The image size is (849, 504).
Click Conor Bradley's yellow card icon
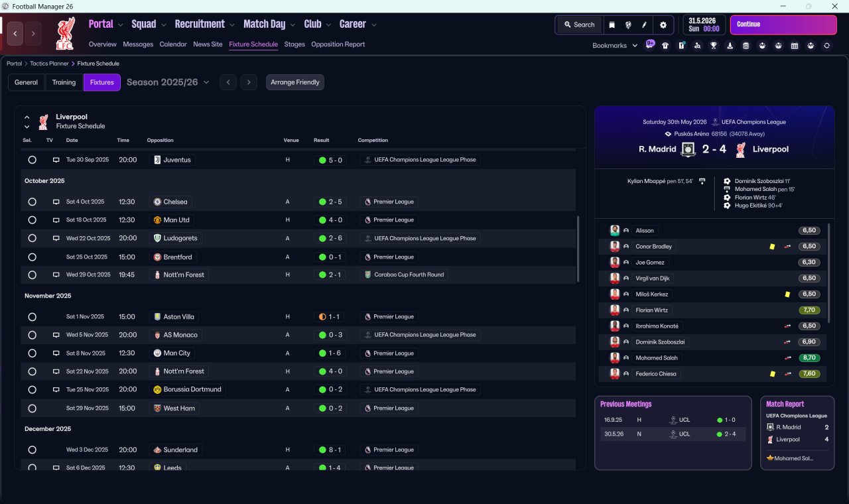tap(772, 247)
